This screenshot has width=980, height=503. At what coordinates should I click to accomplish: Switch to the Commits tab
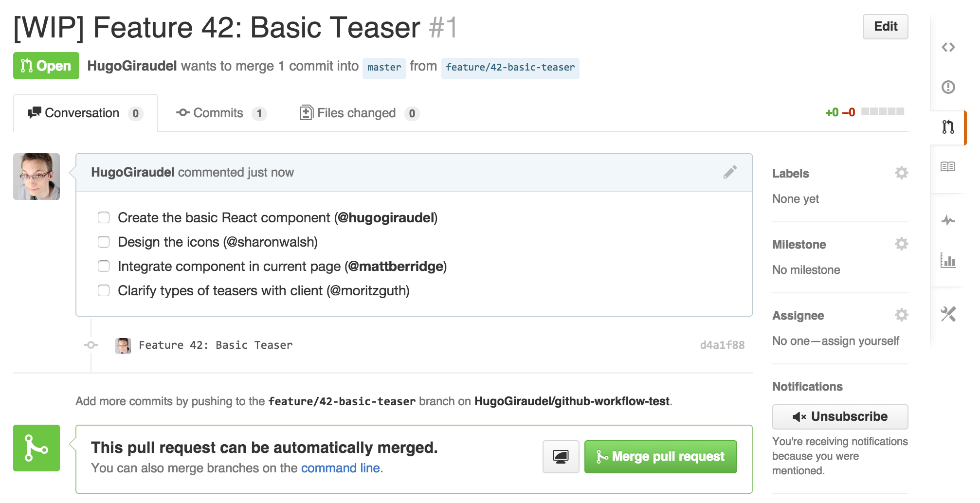pyautogui.click(x=221, y=113)
